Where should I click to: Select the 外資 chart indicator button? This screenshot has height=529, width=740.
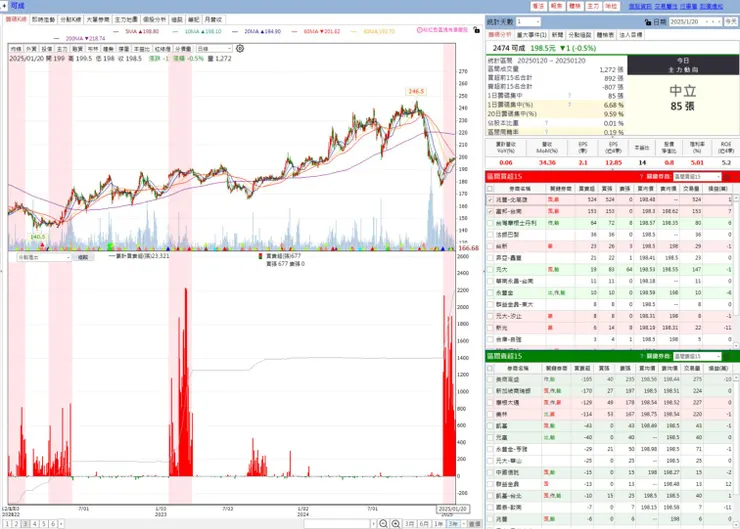coord(31,49)
